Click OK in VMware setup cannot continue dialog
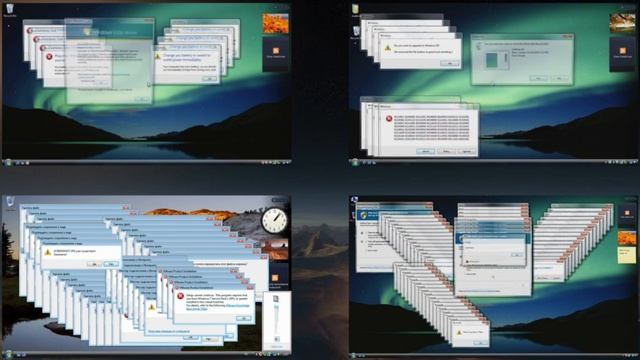Viewport: 640px width, 360px height. pos(244,318)
